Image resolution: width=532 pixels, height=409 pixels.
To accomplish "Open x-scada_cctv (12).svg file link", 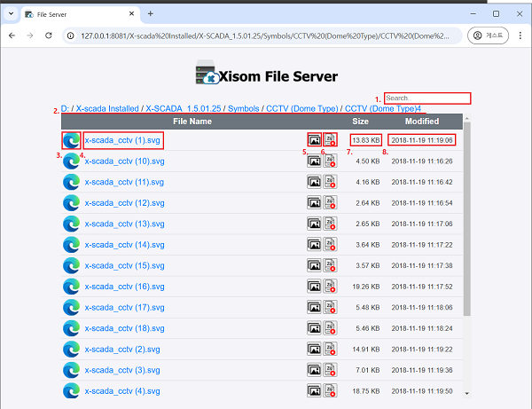I will [x=124, y=203].
